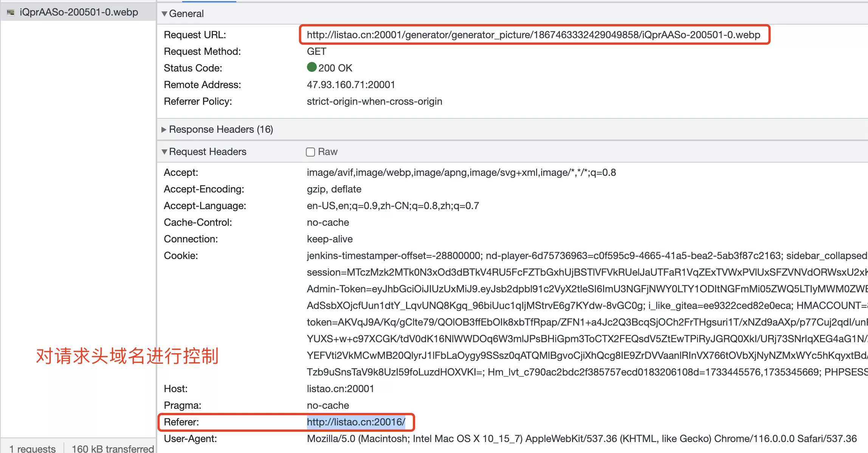The image size is (868, 453).
Task: Click the image file icon beside iQprAASo-200501-0.webp
Action: point(11,12)
